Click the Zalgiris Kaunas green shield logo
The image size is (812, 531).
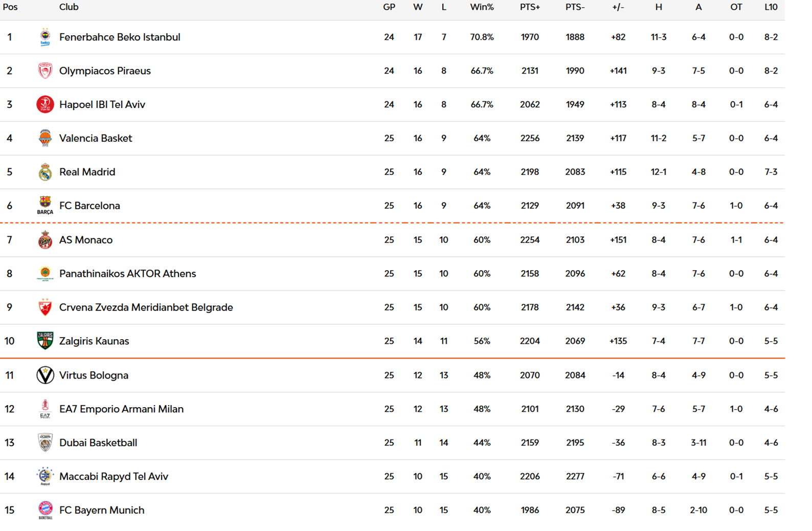tap(45, 341)
